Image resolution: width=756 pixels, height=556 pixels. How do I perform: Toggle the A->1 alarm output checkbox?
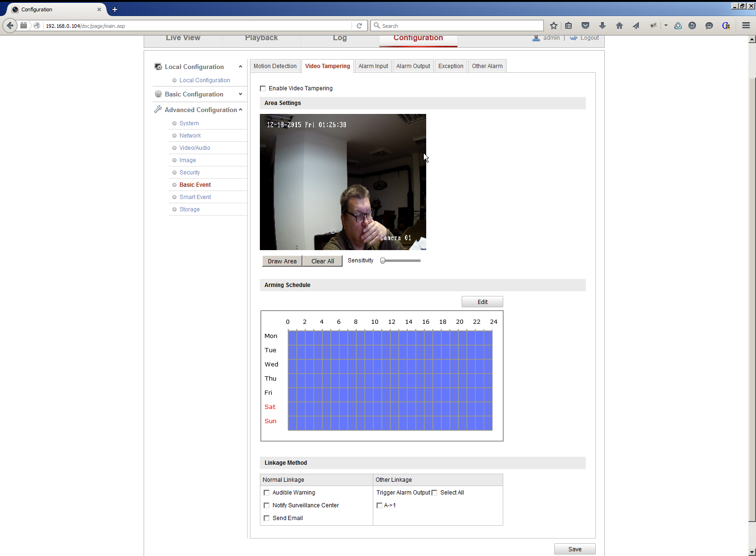point(379,505)
